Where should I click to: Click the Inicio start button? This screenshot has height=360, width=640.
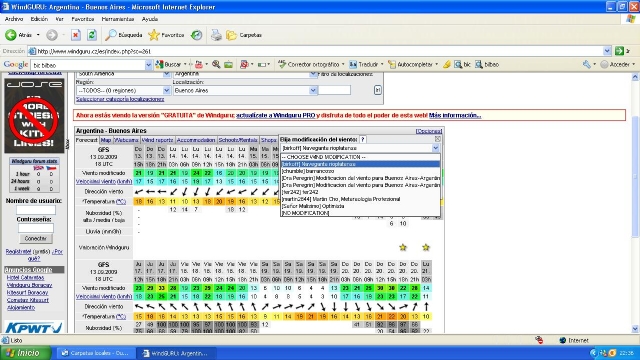(25, 353)
